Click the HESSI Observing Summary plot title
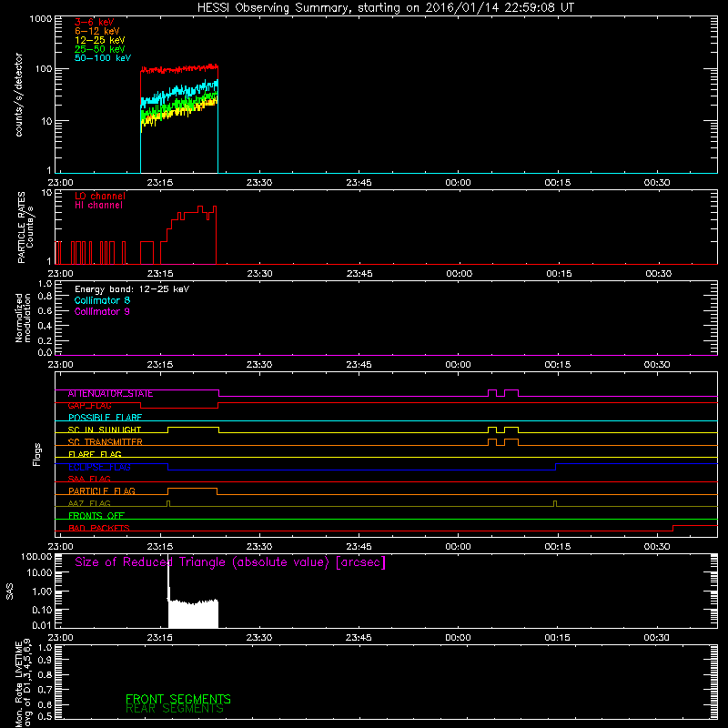 [386, 8]
